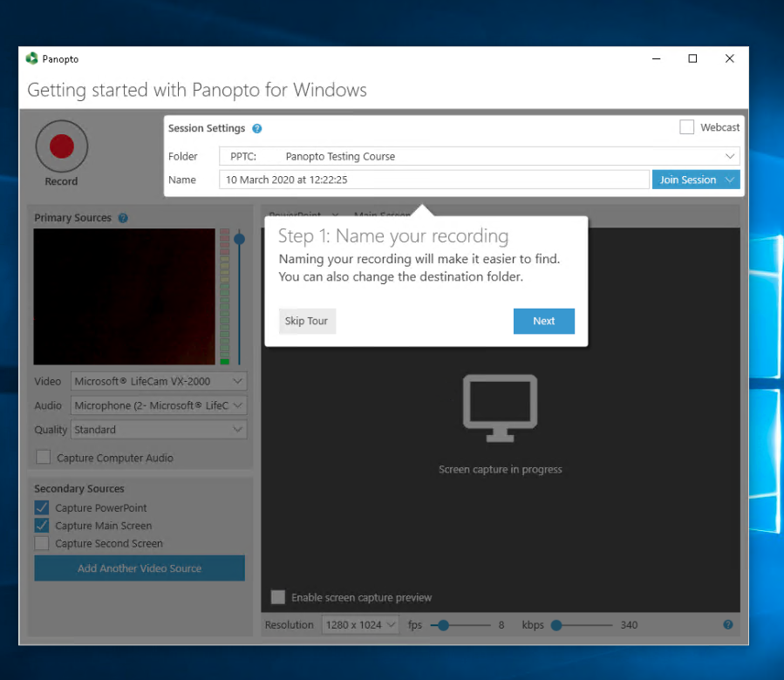Open the Resolution dropdown

pyautogui.click(x=360, y=624)
